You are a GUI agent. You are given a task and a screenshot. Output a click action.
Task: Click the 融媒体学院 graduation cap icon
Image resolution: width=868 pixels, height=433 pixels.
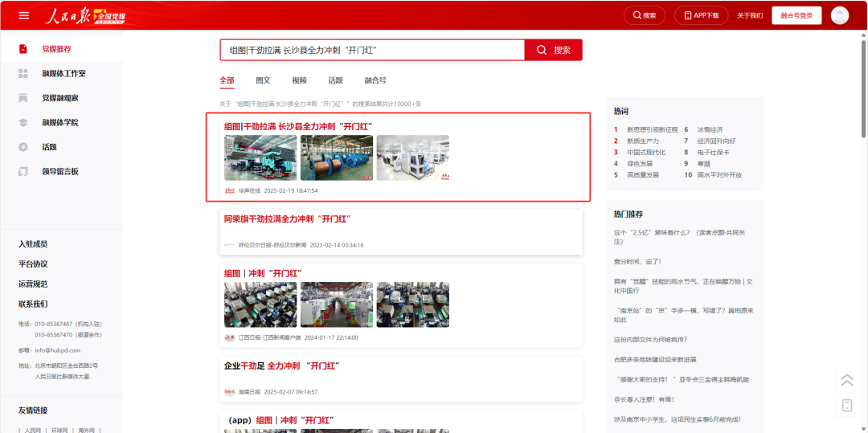click(23, 122)
